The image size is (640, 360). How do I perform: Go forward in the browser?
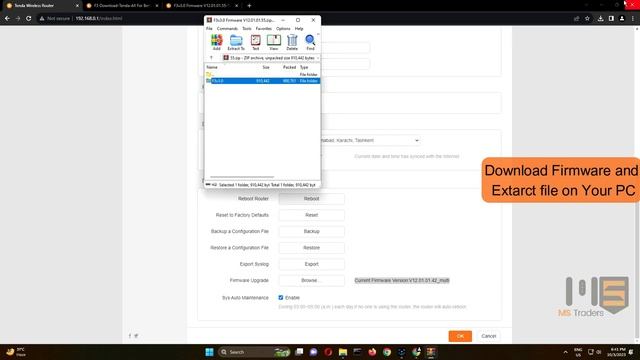click(18, 18)
